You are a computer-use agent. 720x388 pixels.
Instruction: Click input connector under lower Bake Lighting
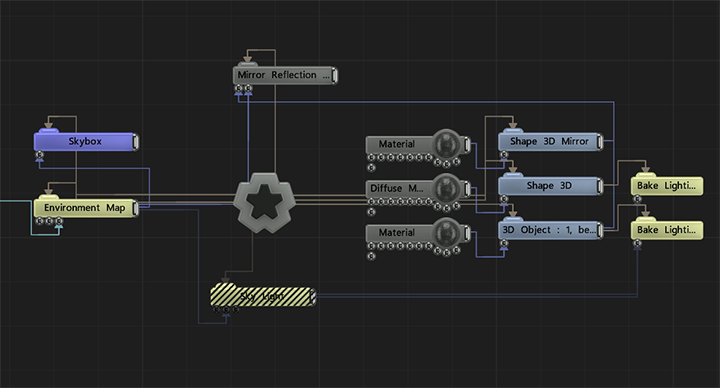pyautogui.click(x=637, y=243)
